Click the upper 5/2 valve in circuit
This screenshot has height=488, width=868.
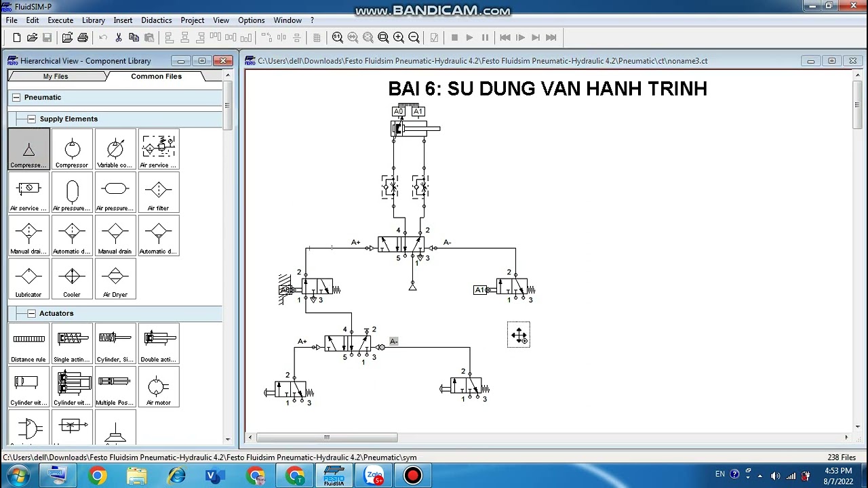pos(401,244)
